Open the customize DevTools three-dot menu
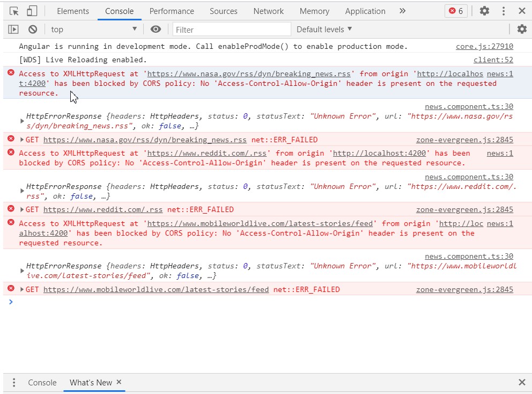The width and height of the screenshot is (532, 394). point(504,11)
